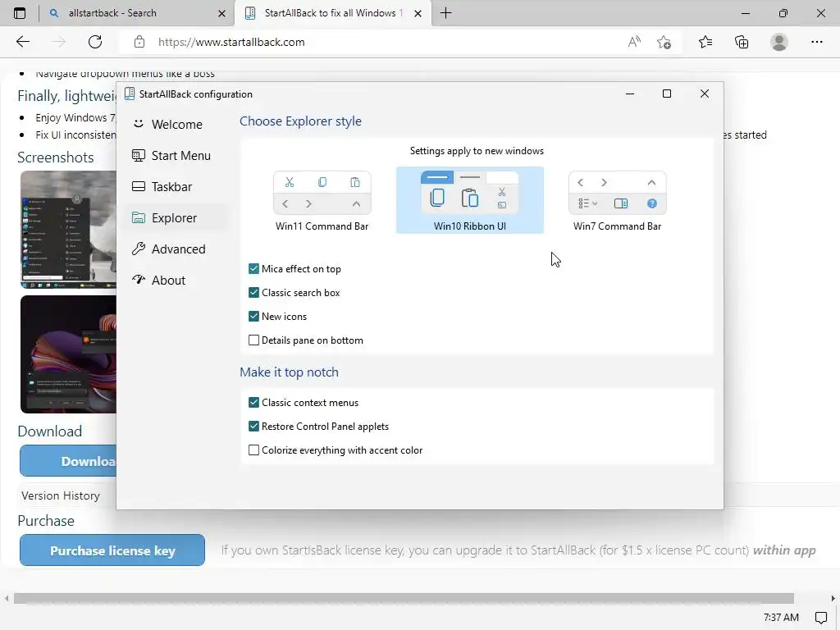Image resolution: width=840 pixels, height=630 pixels.
Task: Click the Welcome smiley icon
Action: [x=138, y=124]
